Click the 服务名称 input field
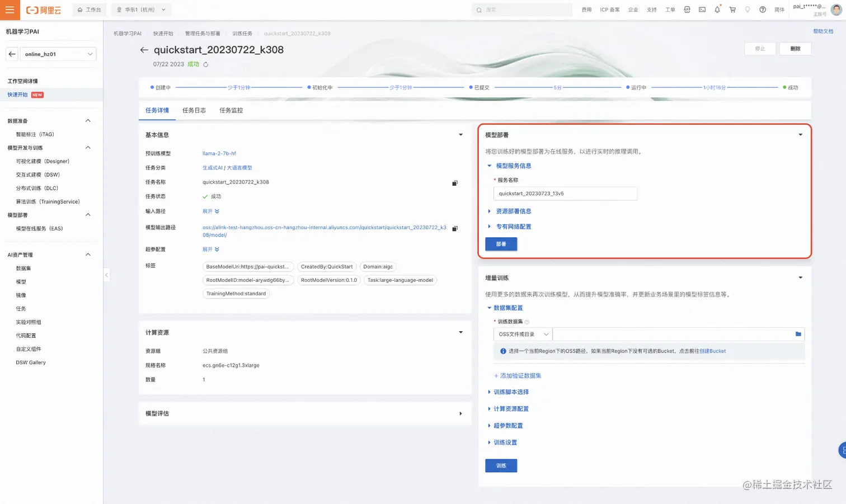Screen dimensions: 846x504 pyautogui.click(x=565, y=194)
